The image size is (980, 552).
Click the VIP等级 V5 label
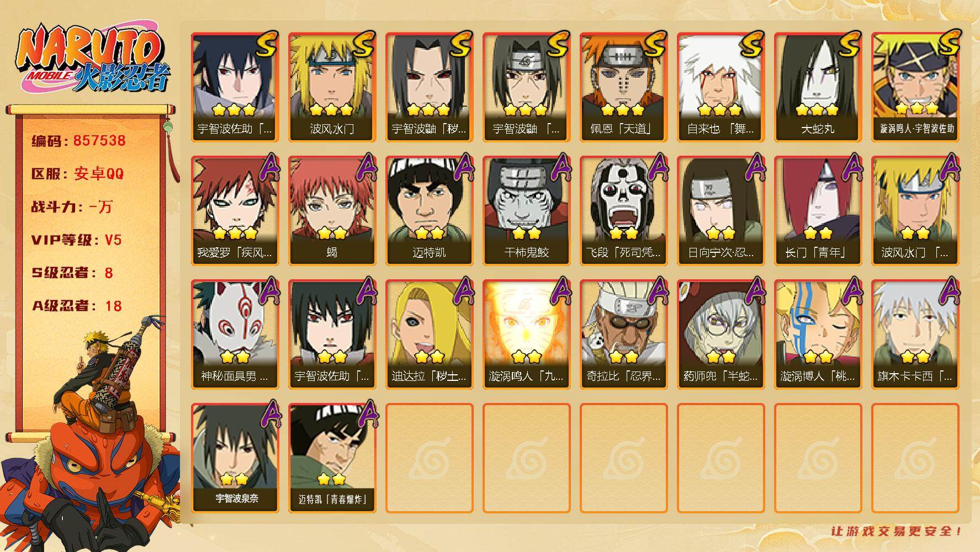coord(76,240)
